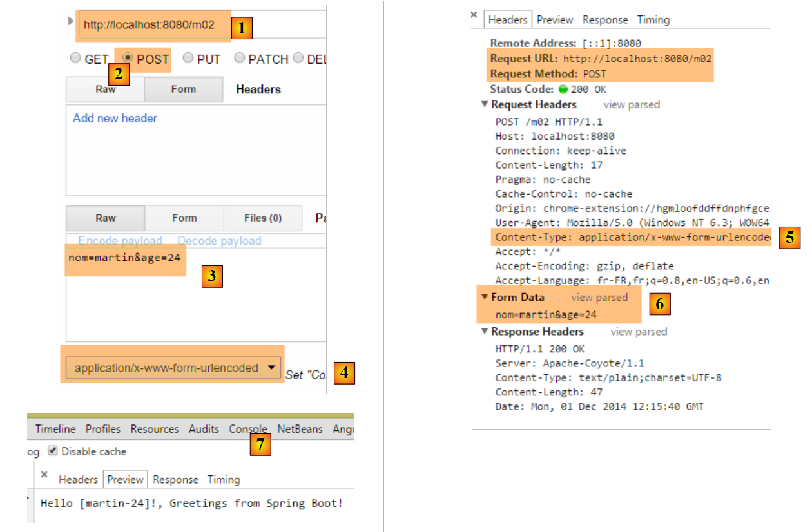812x532 pixels.
Task: Collapse the Request Headers section
Action: point(485,104)
